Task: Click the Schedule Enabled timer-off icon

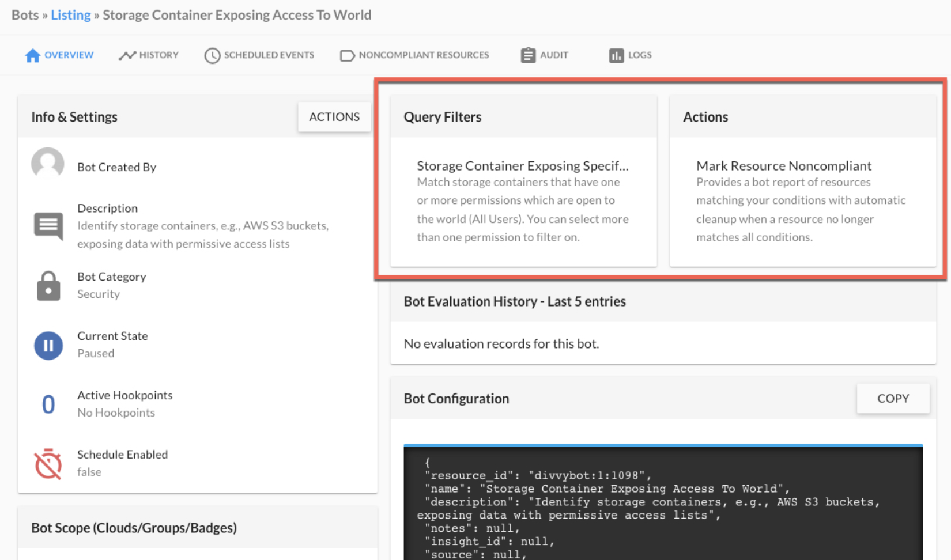Action: coord(48,464)
